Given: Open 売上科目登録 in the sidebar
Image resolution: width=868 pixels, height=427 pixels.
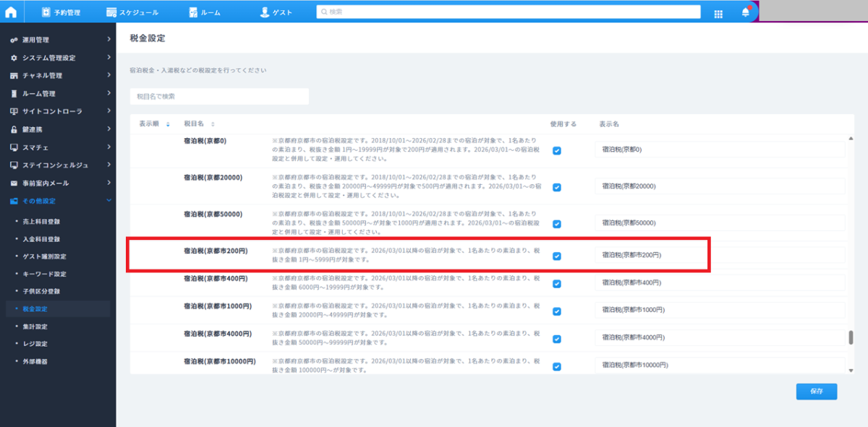Looking at the screenshot, I should [41, 220].
